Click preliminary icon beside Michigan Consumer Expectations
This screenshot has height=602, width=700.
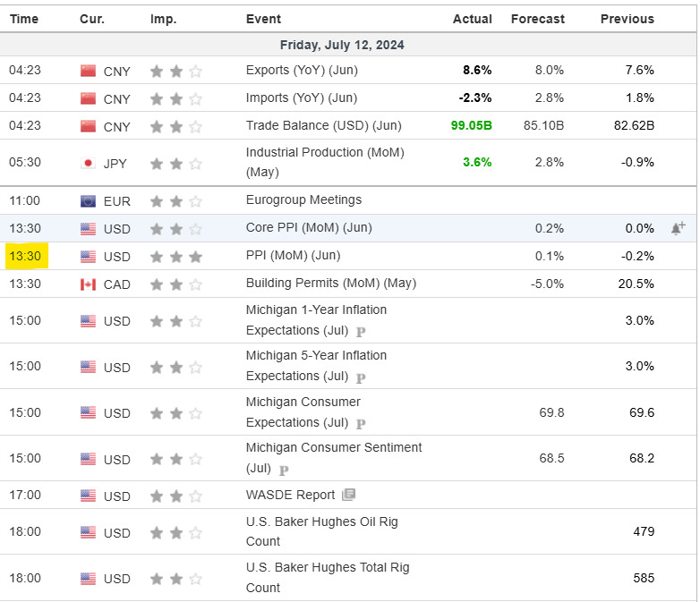pyautogui.click(x=361, y=423)
